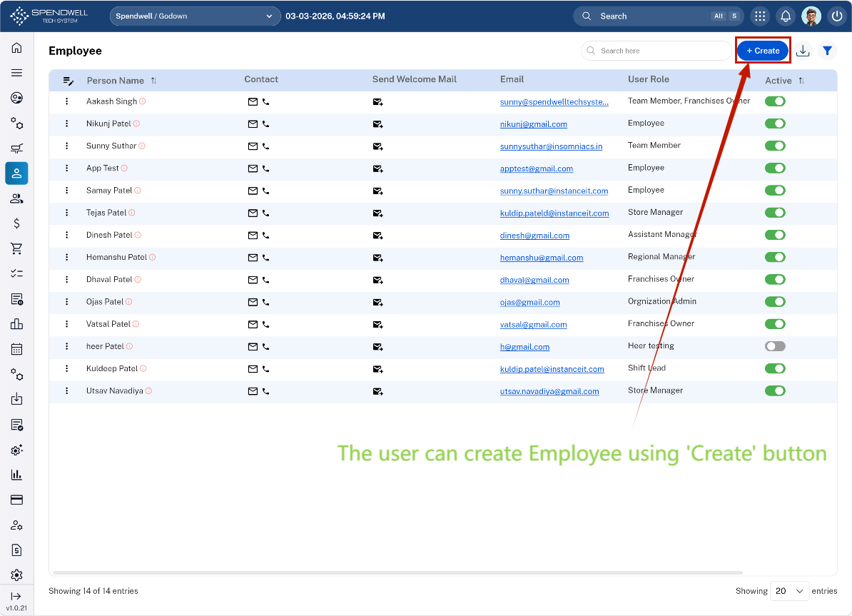Open Spendwell / Godown dropdown
The width and height of the screenshot is (852, 616).
tap(195, 16)
